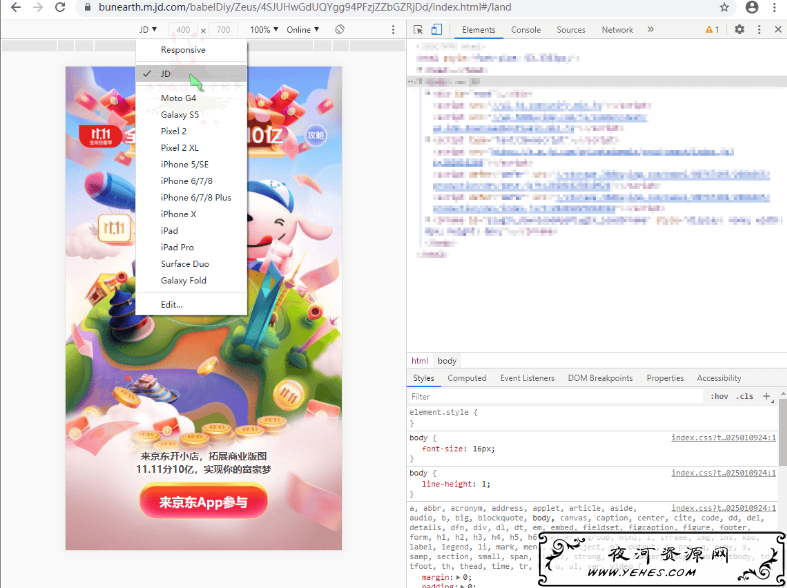Click the rotate screen icon in device toolbar
The width and height of the screenshot is (787, 588).
(x=340, y=30)
